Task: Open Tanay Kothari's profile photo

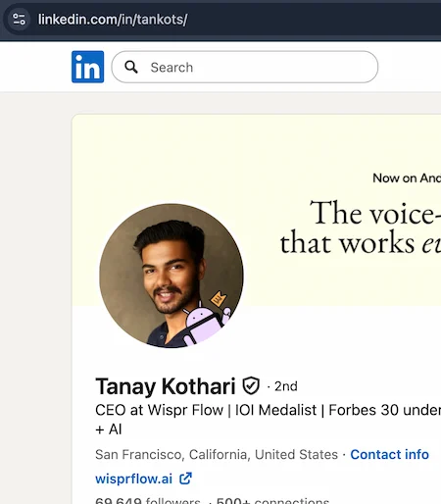Action: tap(171, 276)
